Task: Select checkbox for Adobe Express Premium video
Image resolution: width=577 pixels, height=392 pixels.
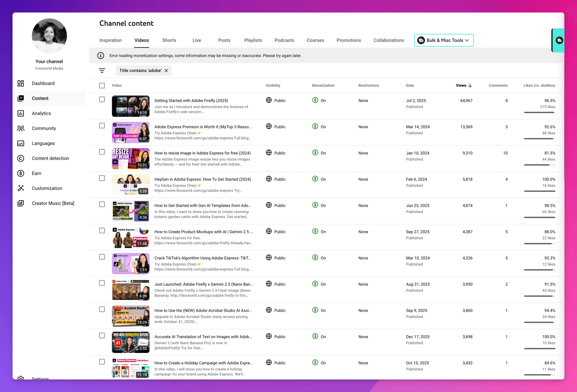Action: click(x=102, y=125)
